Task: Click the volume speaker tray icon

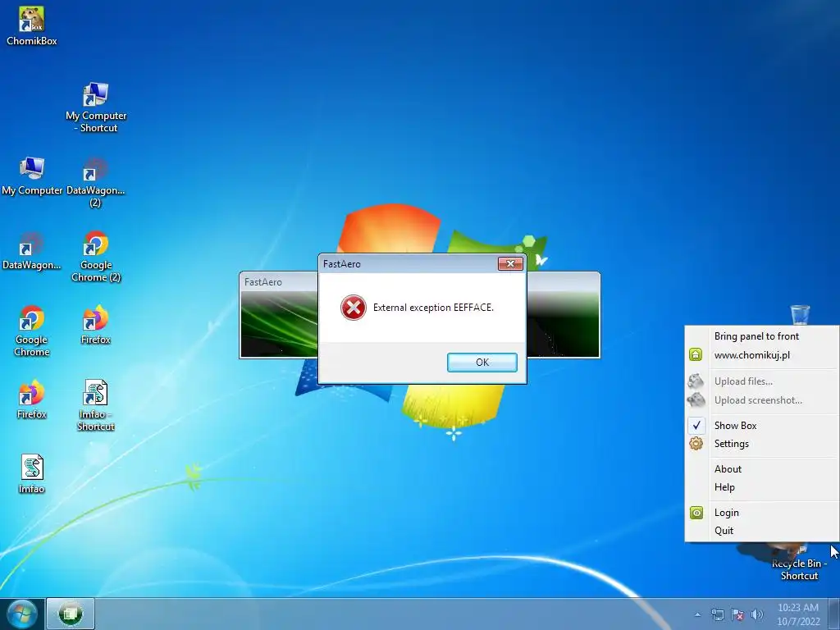Action: point(757,614)
